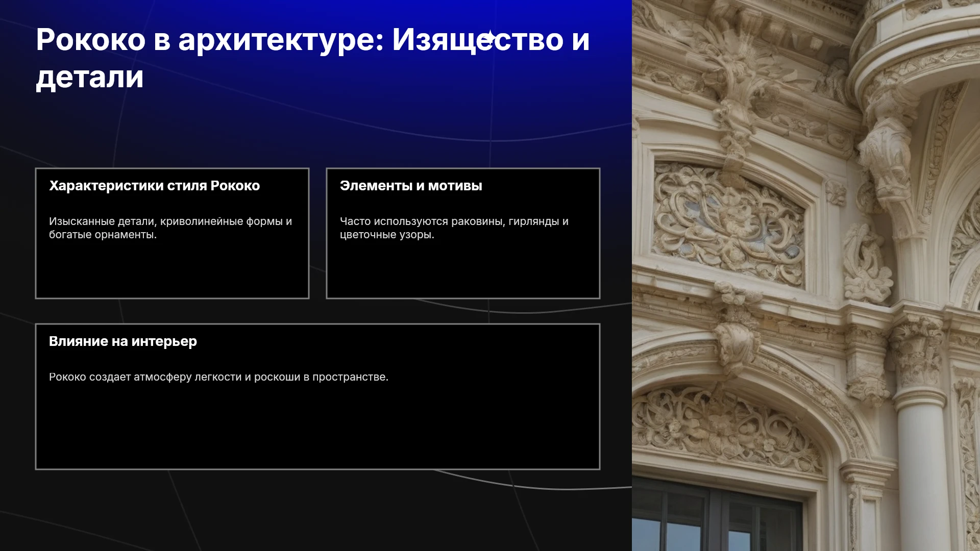Select the Rococo facade photo on the right
Viewport: 980px width, 551px height.
pos(806,275)
